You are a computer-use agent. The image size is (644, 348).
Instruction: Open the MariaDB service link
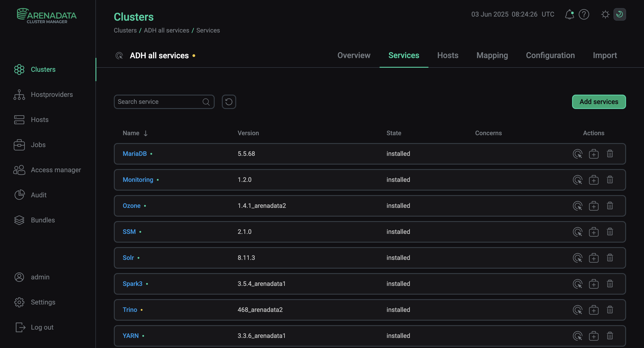[134, 154]
